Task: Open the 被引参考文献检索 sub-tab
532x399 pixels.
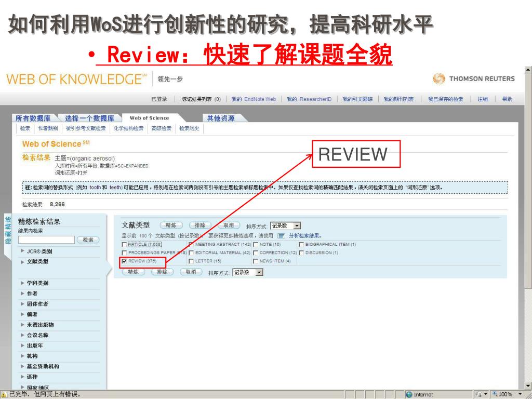Action: [x=86, y=128]
